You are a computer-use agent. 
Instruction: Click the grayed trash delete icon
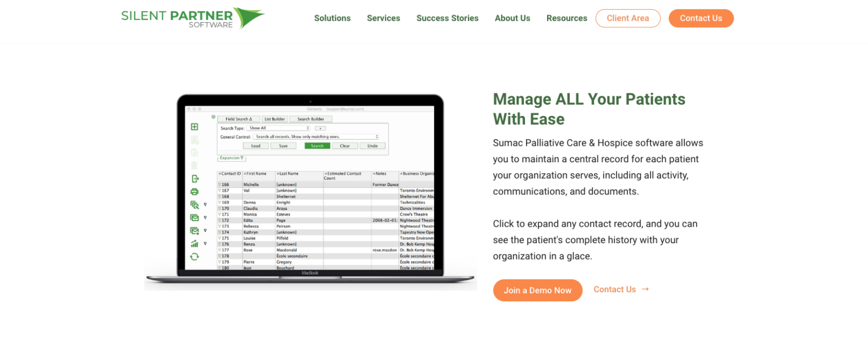click(194, 163)
